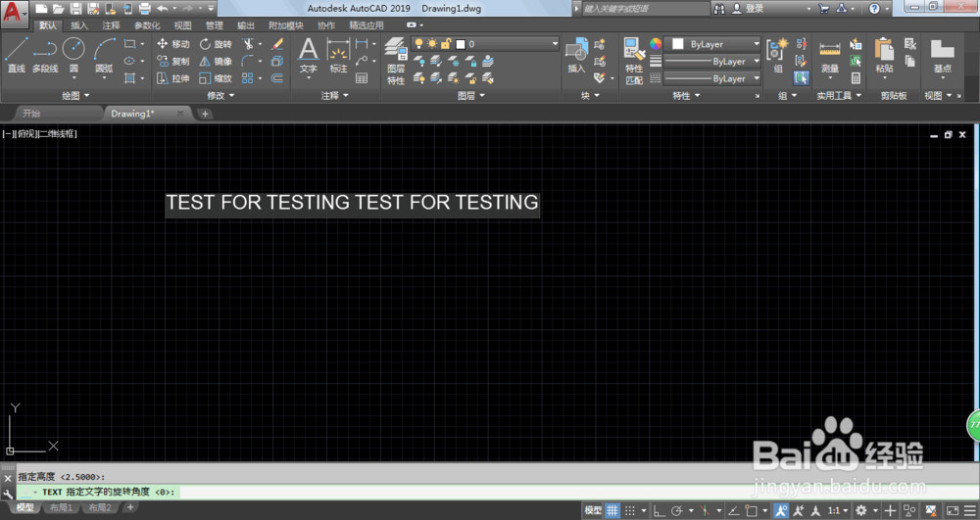
Task: Switch to the View (视图) ribbon tab
Action: 182,25
